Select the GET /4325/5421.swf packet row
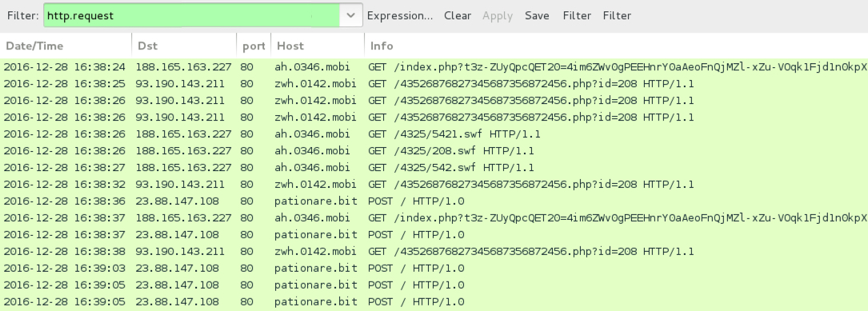Screen dimensions: 868x311 point(434,134)
